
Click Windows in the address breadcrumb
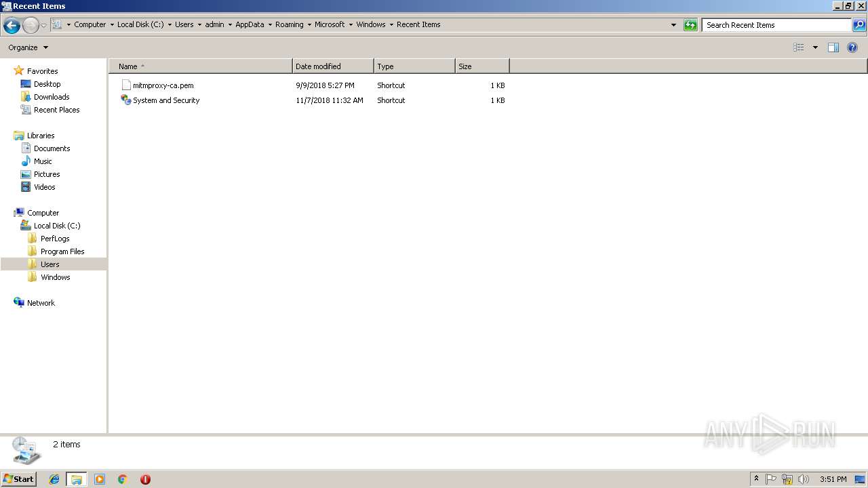(x=371, y=24)
